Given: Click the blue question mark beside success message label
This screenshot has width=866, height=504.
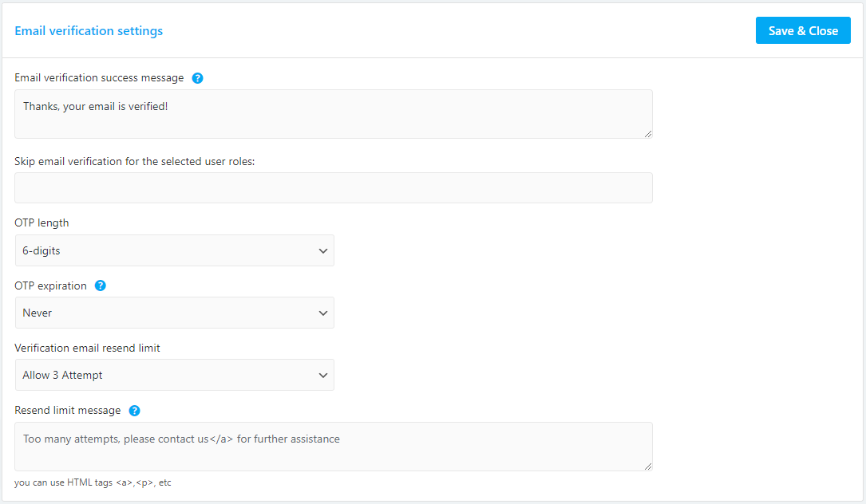Looking at the screenshot, I should pyautogui.click(x=197, y=77).
